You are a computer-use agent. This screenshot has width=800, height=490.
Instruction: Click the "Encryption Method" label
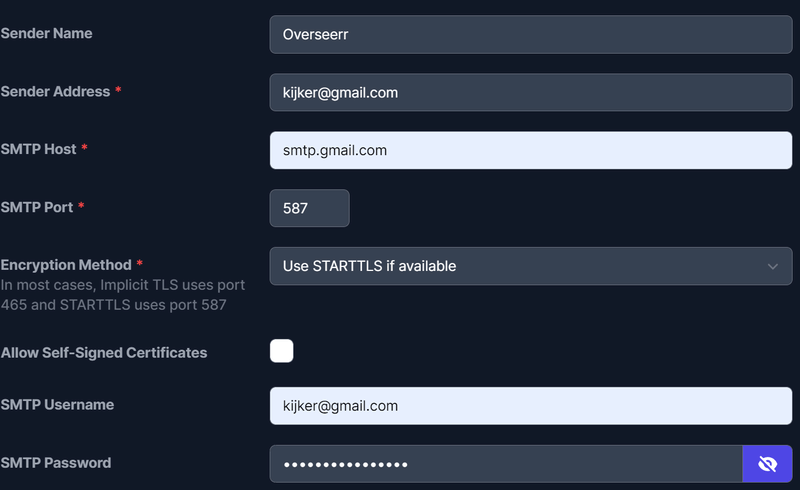pyautogui.click(x=66, y=265)
